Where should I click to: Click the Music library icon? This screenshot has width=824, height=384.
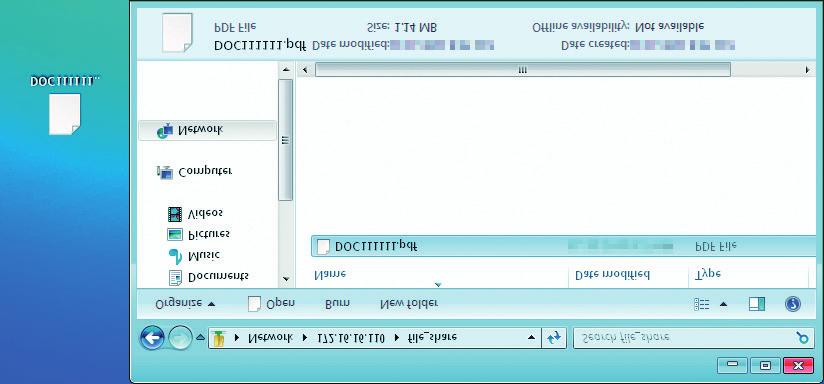tap(175, 256)
